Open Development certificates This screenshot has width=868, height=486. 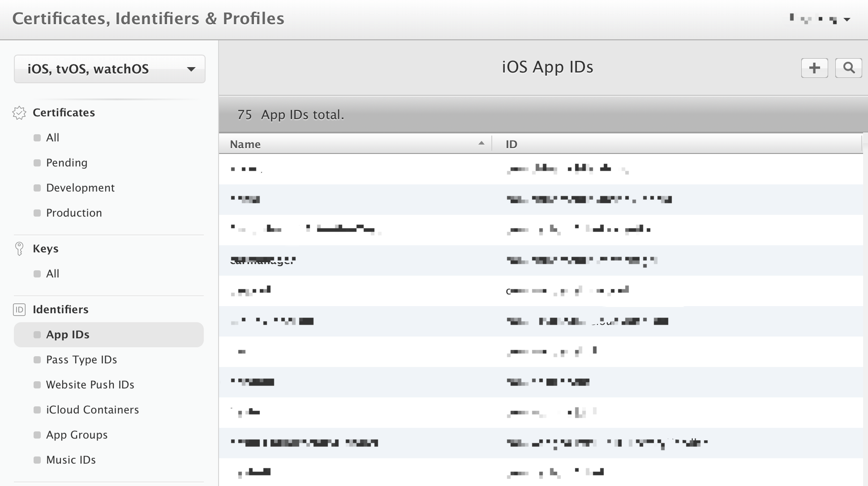pyautogui.click(x=80, y=188)
